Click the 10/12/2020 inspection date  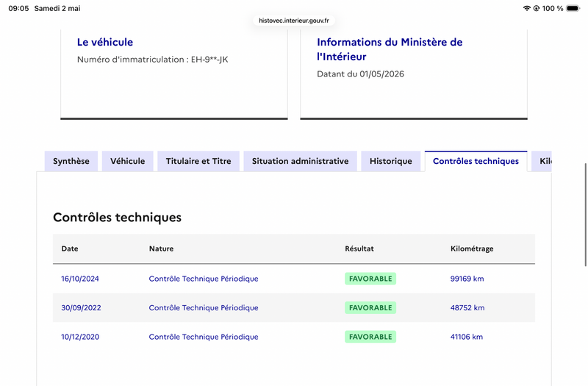click(x=80, y=337)
